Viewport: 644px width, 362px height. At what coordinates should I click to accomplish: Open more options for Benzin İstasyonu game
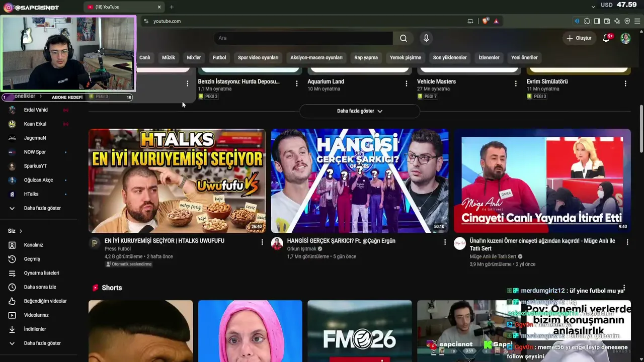pos(297,83)
